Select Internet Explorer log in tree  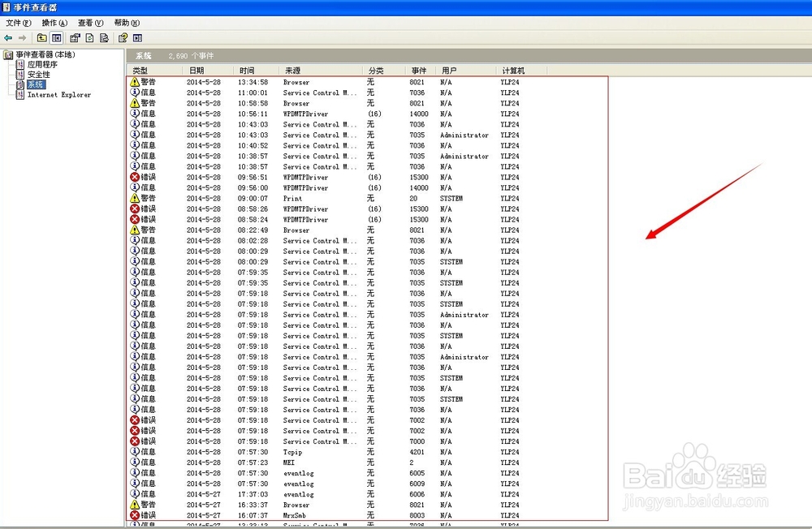click(59, 95)
